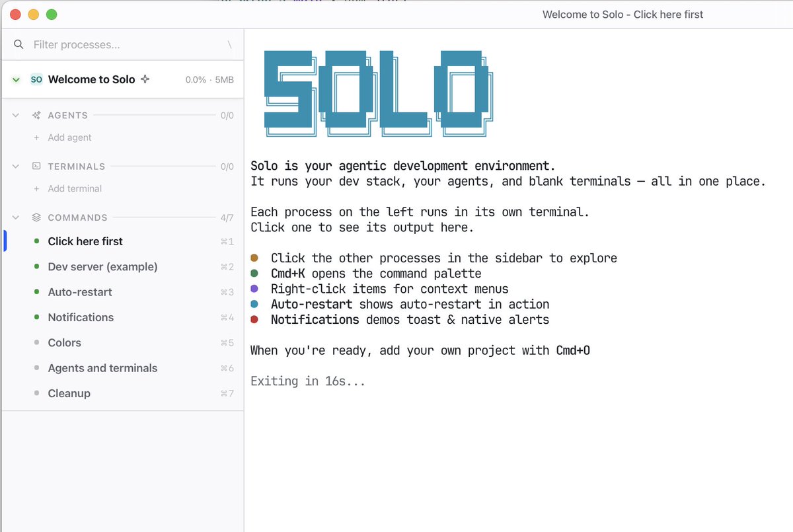The height and width of the screenshot is (532, 793).
Task: Click the Exiting in 16s... line
Action: pyautogui.click(x=307, y=381)
